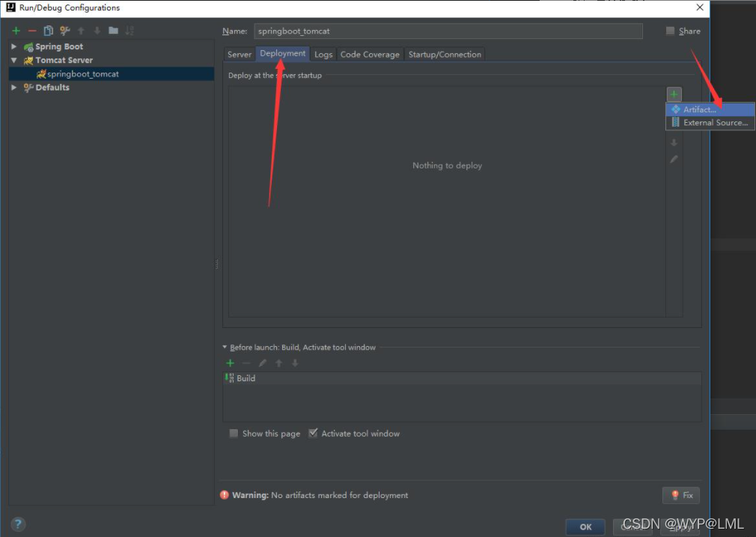This screenshot has height=537, width=756.
Task: Select the Build task row
Action: click(x=462, y=378)
